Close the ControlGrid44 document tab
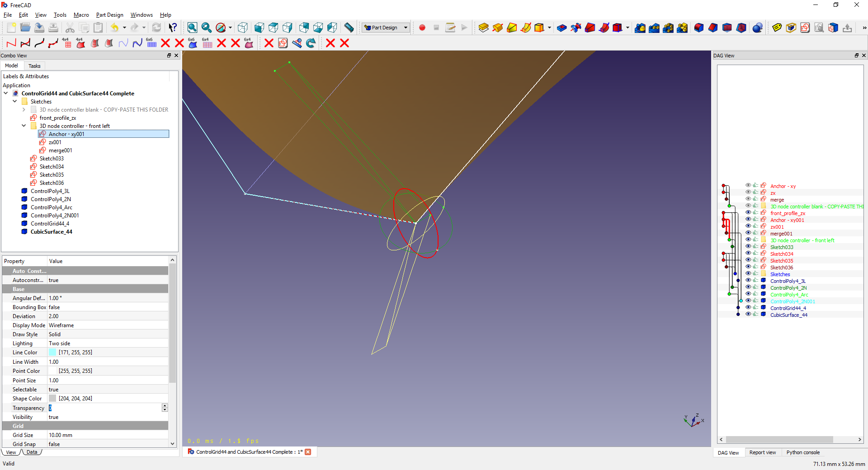Viewport: 868px width, 470px height. 308,452
